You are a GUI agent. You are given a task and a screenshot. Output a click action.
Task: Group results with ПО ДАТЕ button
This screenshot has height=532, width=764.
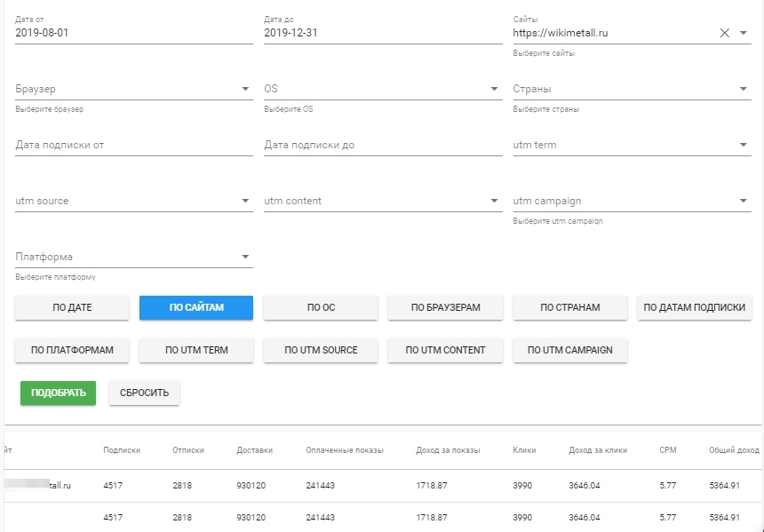72,307
